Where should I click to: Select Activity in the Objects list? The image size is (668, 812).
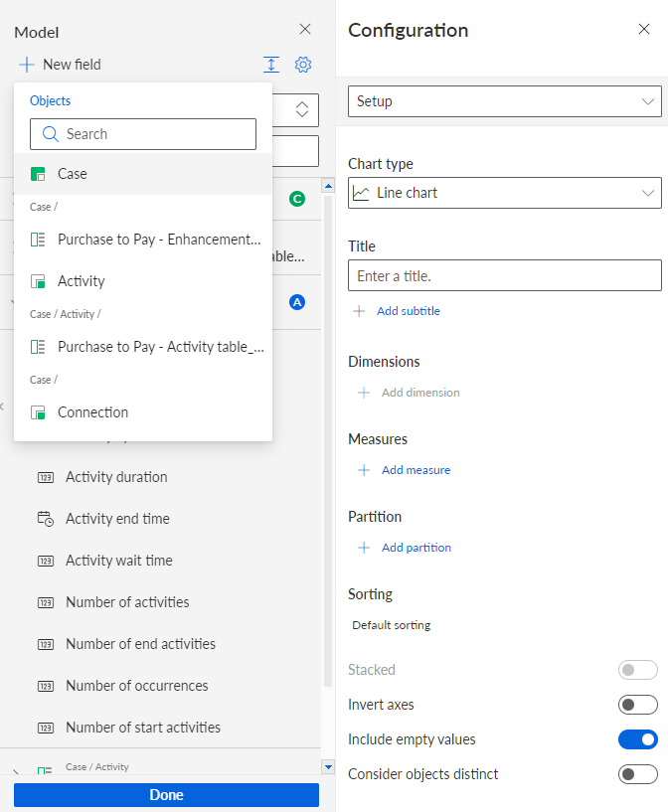tap(143, 281)
